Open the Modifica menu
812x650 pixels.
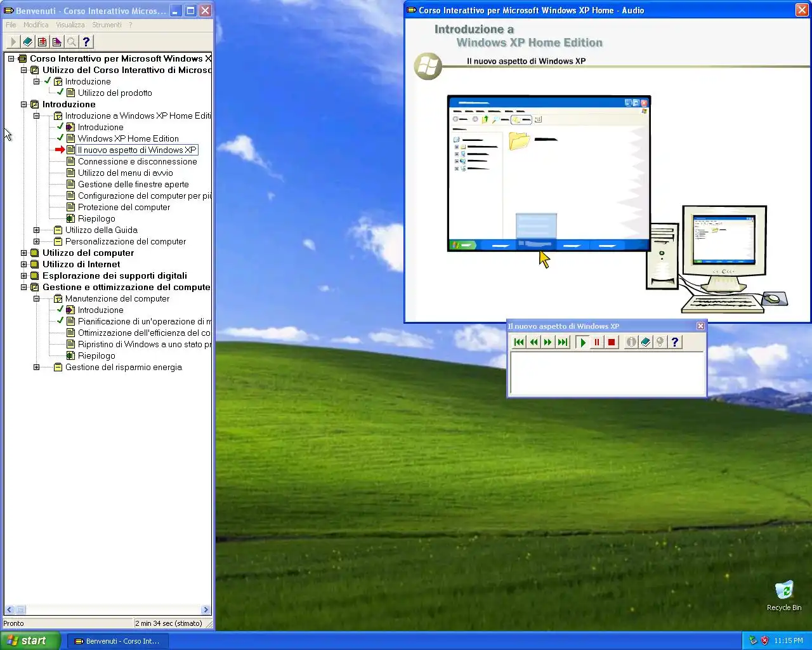pyautogui.click(x=36, y=25)
